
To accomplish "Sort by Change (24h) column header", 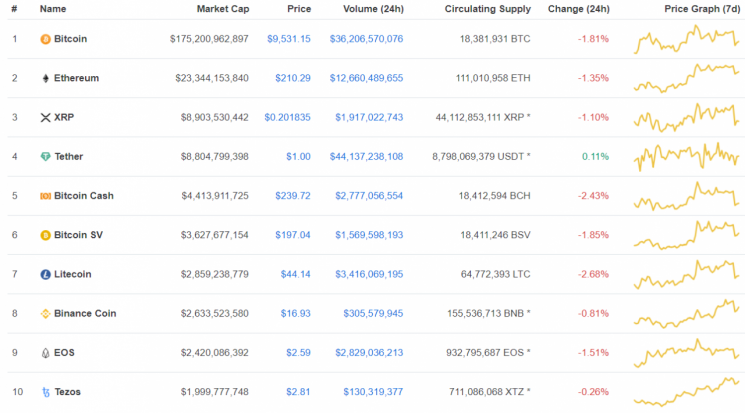I will click(579, 9).
